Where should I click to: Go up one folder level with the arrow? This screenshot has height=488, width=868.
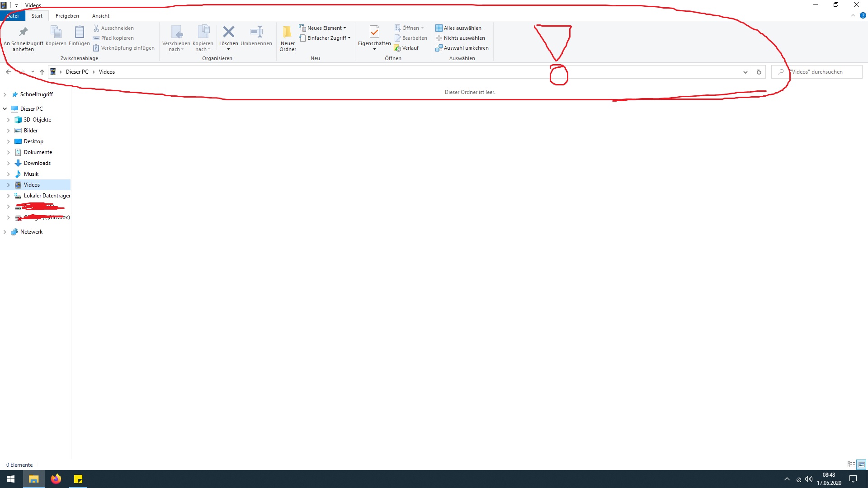42,72
